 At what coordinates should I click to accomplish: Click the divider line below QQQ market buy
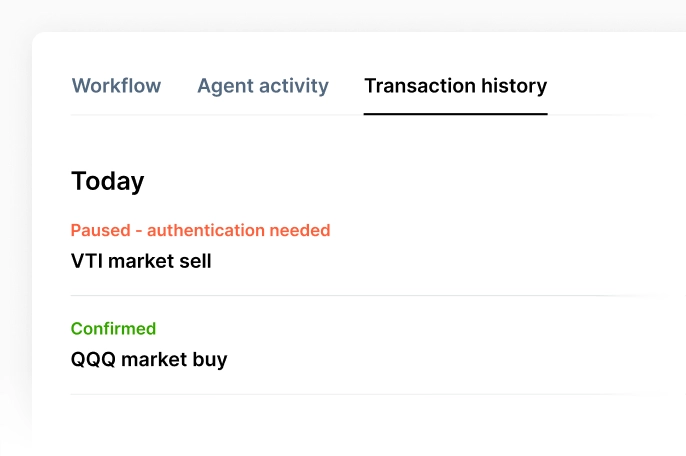360,394
